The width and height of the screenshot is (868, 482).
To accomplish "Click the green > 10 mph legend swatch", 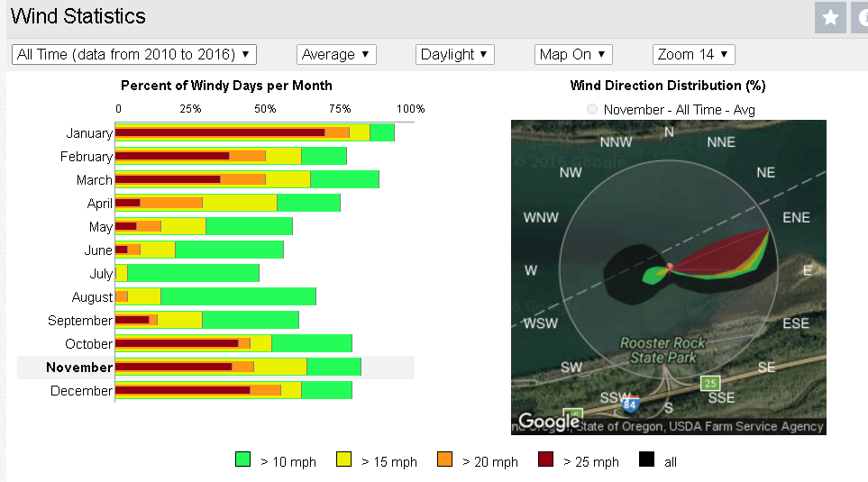I will click(x=242, y=459).
